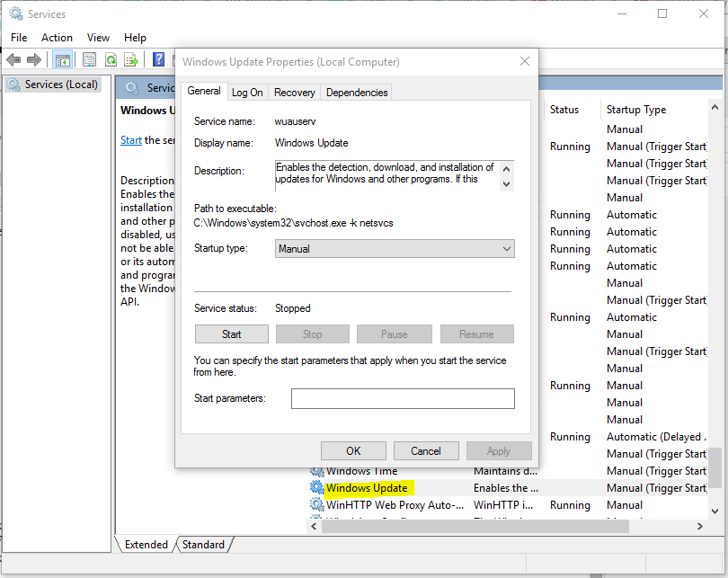Click gear icon beside Windows Time row

pos(316,472)
